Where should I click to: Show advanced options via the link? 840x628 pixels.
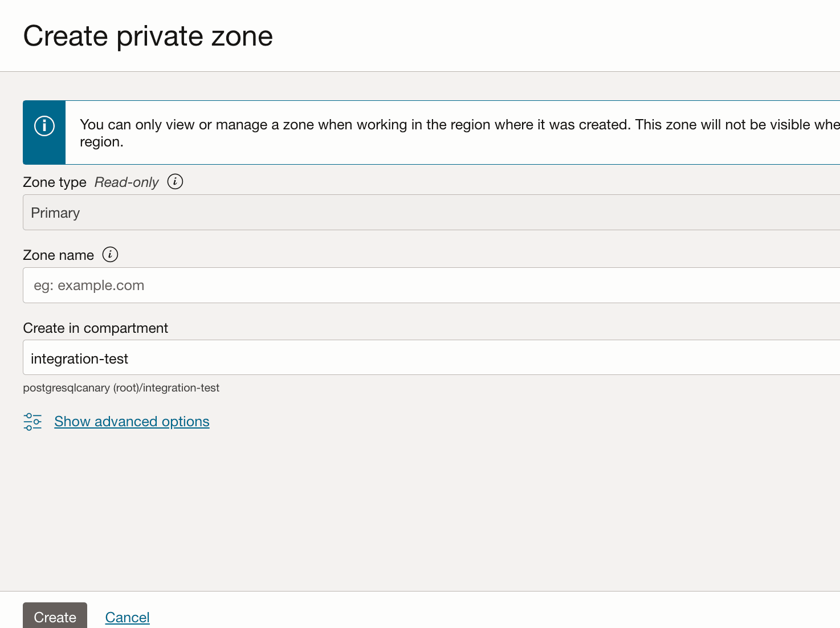pyautogui.click(x=132, y=422)
